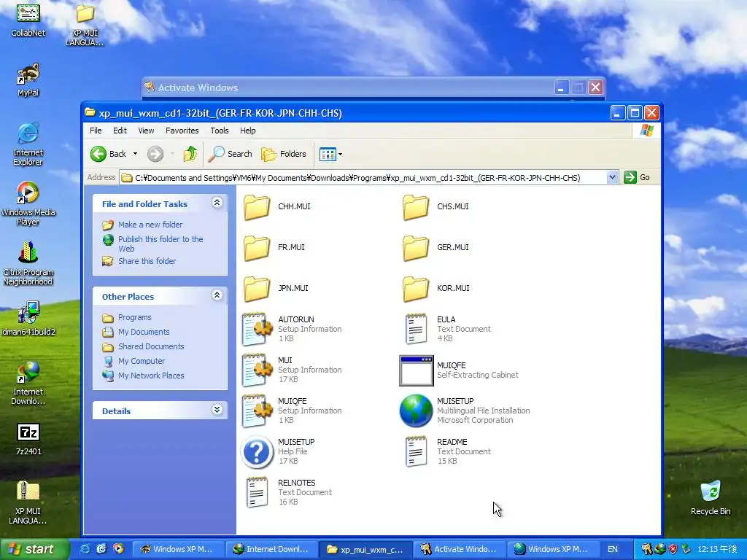Click the Forward arrow button
This screenshot has width=747, height=560.
pyautogui.click(x=155, y=154)
